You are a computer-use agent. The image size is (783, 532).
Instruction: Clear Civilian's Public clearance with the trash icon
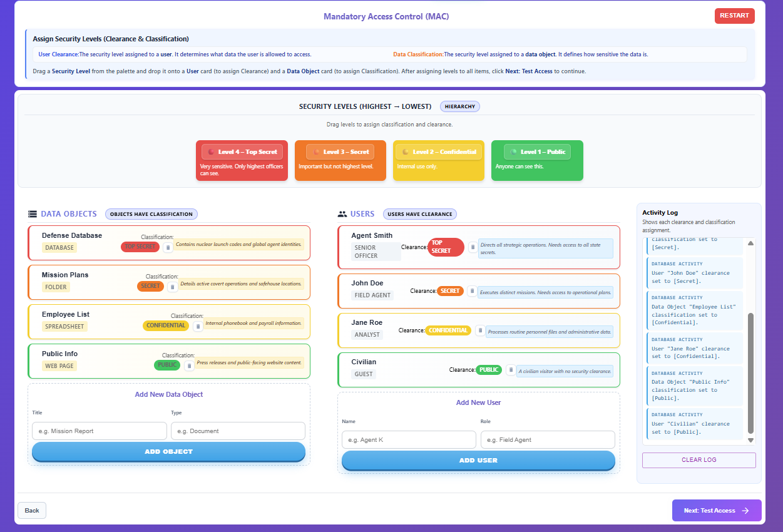point(511,369)
